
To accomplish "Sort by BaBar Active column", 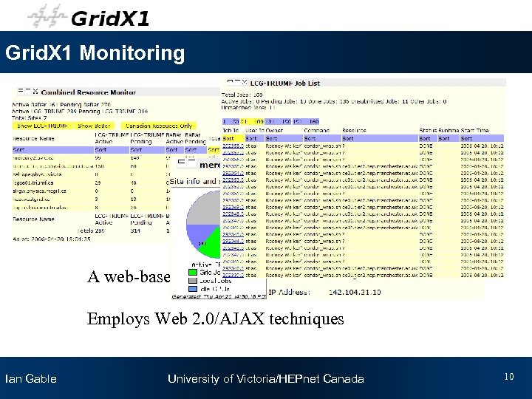I will click(x=174, y=149).
